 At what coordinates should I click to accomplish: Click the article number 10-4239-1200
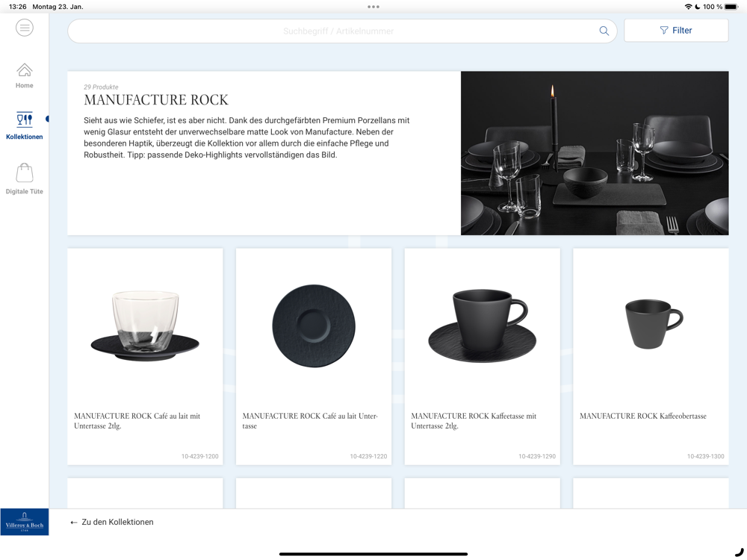[199, 456]
